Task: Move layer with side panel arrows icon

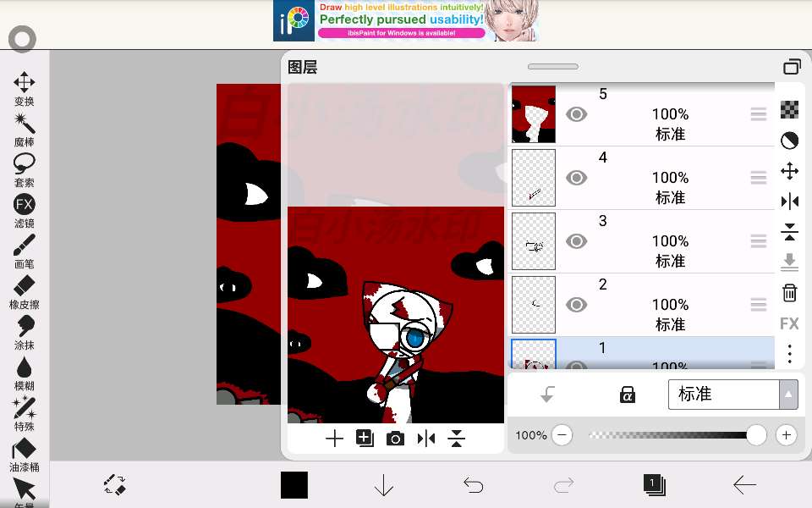Action: [x=789, y=170]
